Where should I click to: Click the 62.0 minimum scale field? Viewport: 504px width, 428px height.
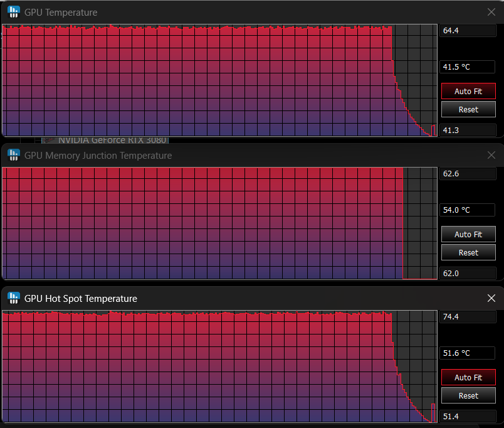[468, 273]
